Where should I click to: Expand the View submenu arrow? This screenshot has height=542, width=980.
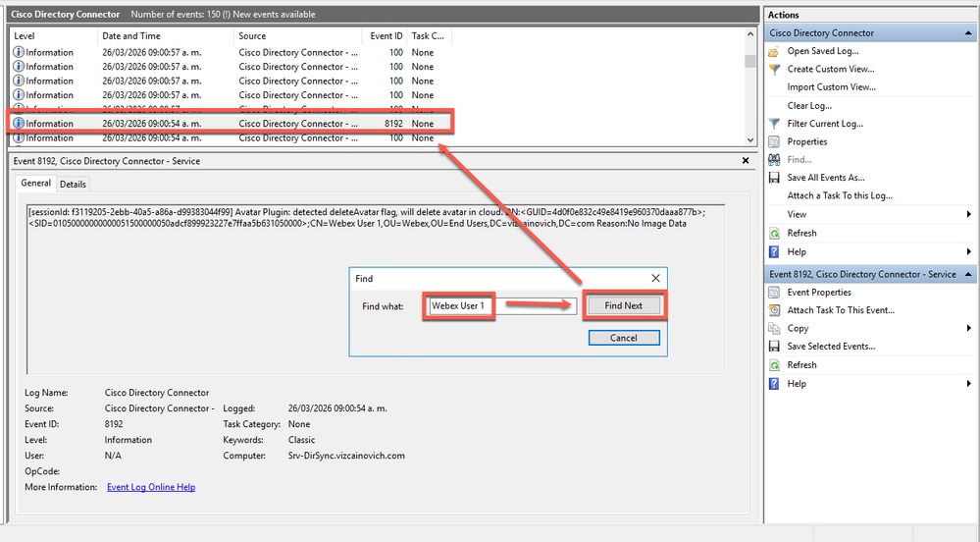click(969, 214)
